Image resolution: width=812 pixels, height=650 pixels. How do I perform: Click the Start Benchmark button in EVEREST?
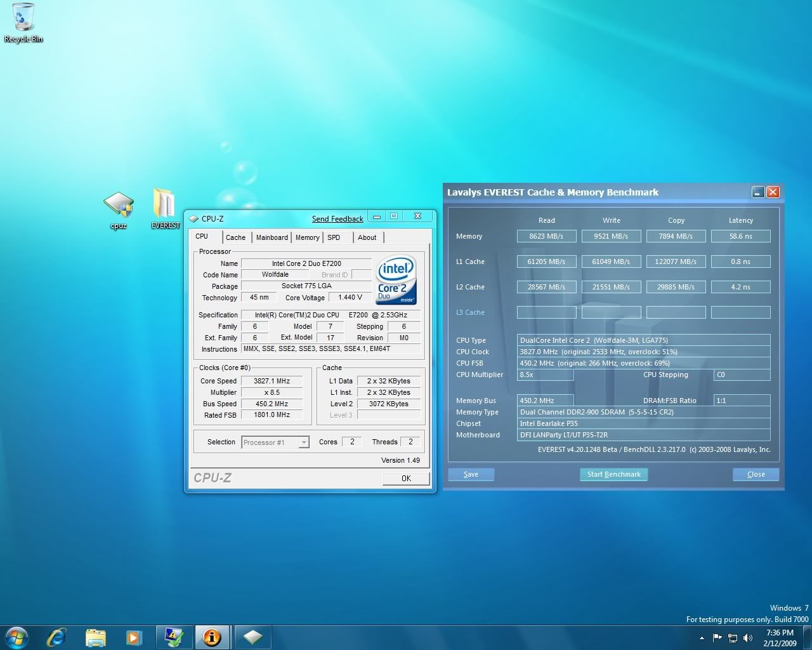tap(613, 474)
